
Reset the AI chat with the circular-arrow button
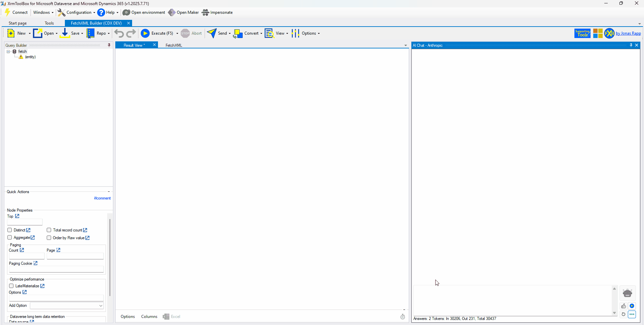pos(623,314)
